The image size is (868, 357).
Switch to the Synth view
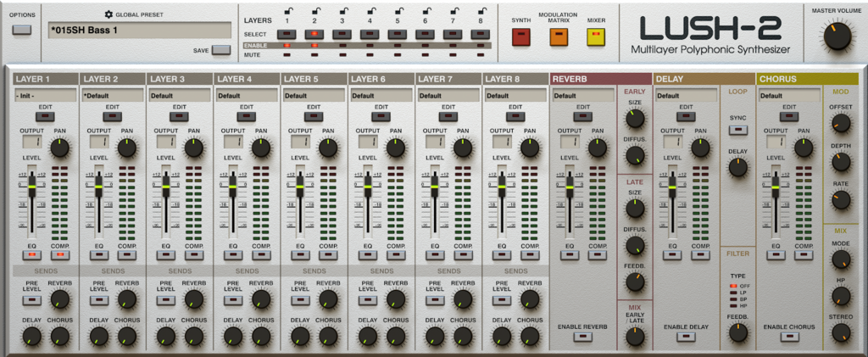tap(521, 37)
